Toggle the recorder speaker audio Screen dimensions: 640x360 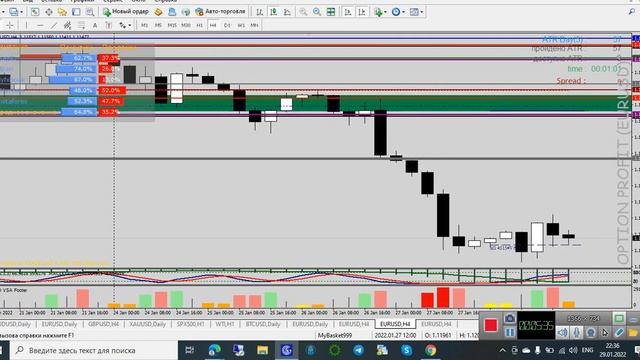tap(562, 333)
